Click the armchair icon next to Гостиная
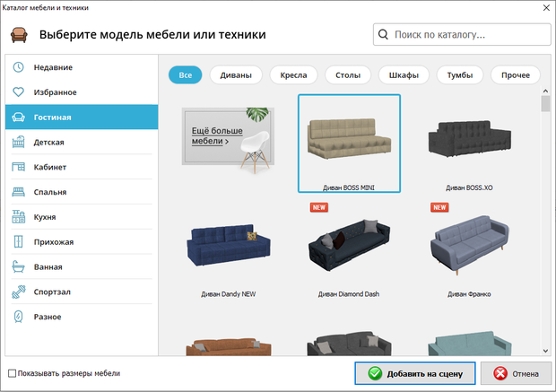The width and height of the screenshot is (556, 392). [x=19, y=118]
